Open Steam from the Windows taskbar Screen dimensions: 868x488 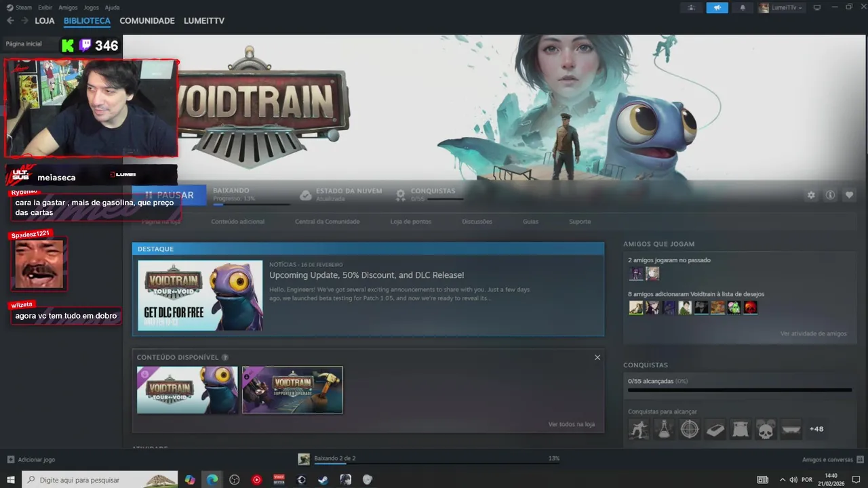tap(323, 480)
